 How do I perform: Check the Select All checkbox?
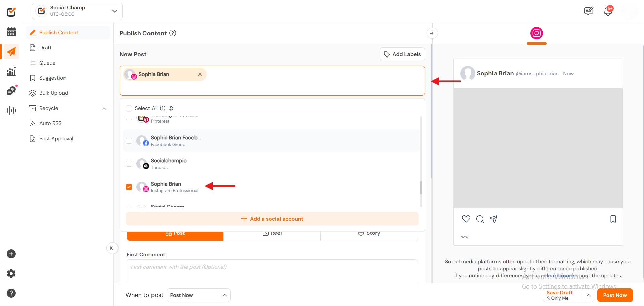(x=129, y=108)
